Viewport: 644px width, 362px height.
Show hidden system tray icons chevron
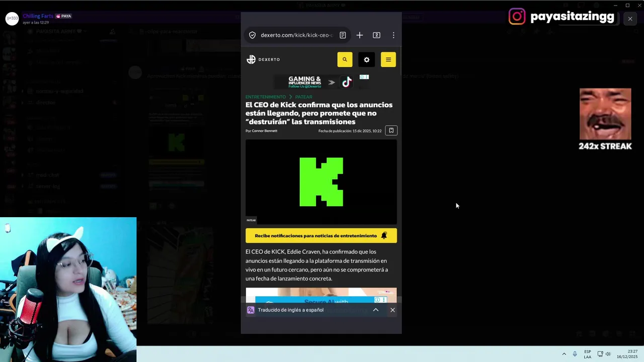click(564, 354)
